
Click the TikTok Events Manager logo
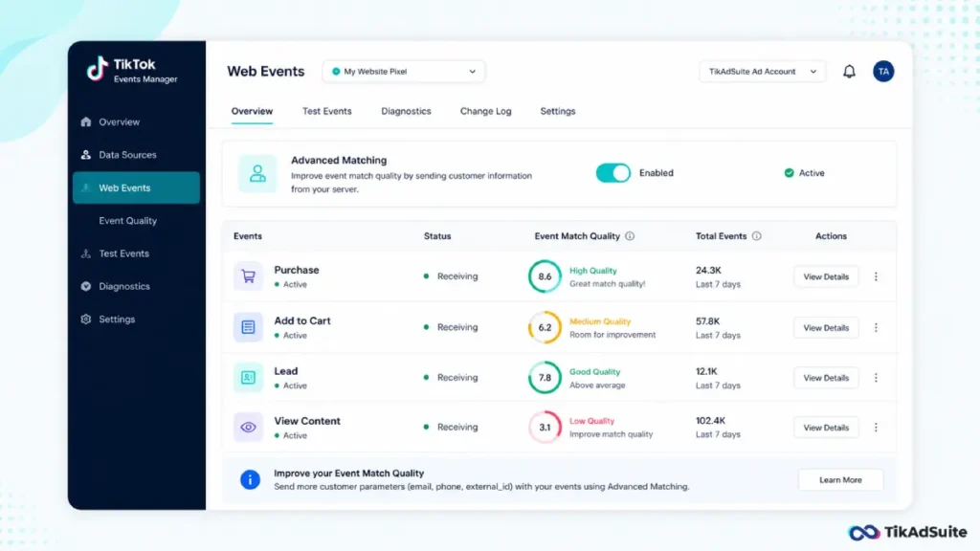coord(132,70)
